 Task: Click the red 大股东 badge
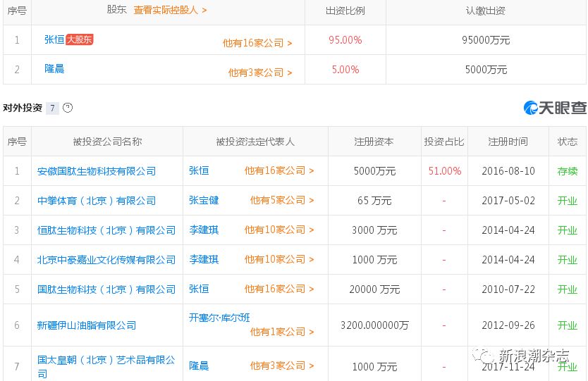(79, 39)
